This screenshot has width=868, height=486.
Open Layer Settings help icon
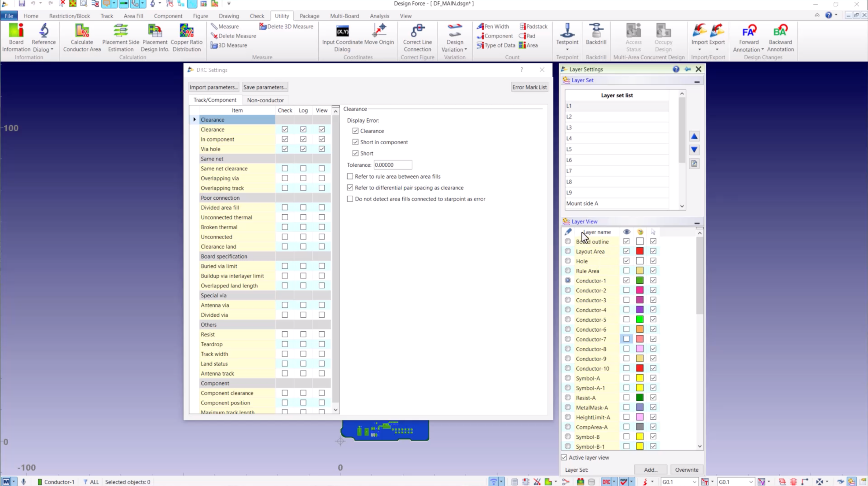tap(676, 69)
